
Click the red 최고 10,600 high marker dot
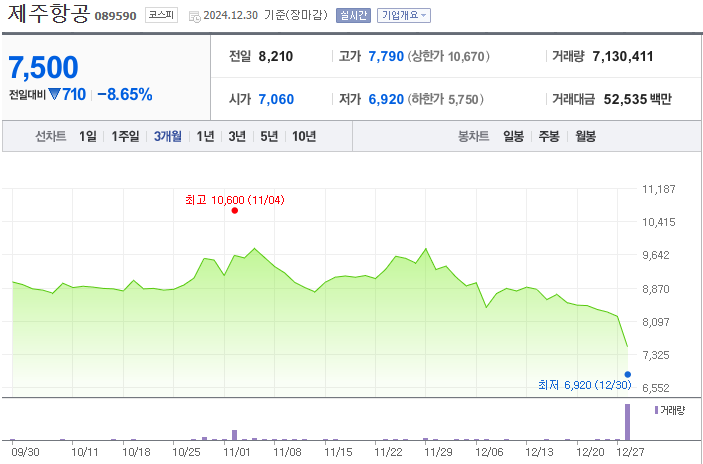pos(234,210)
